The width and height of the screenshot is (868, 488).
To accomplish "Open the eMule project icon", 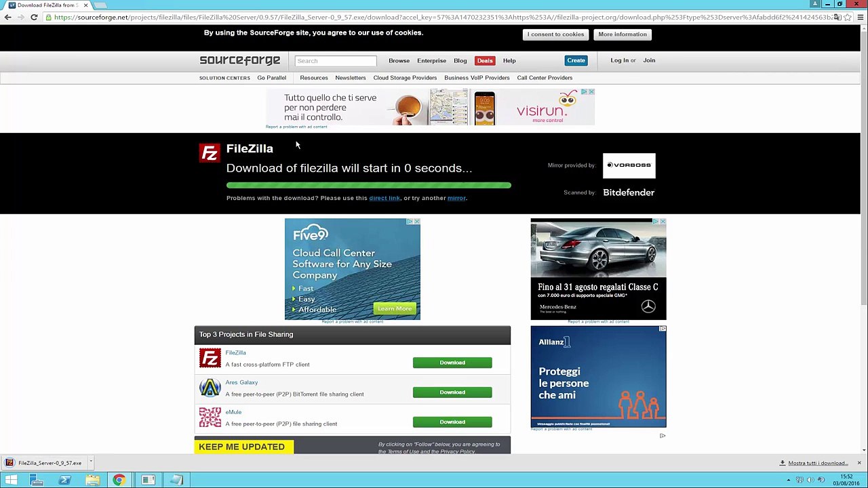I will [210, 417].
